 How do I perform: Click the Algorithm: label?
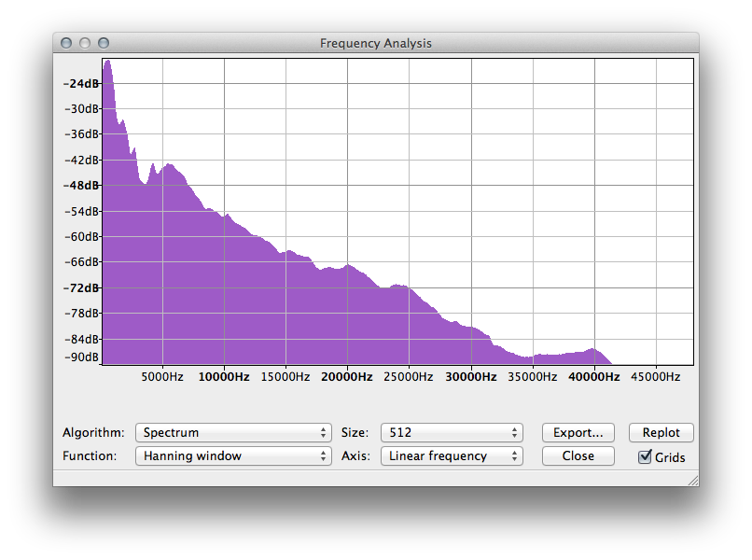(x=93, y=433)
